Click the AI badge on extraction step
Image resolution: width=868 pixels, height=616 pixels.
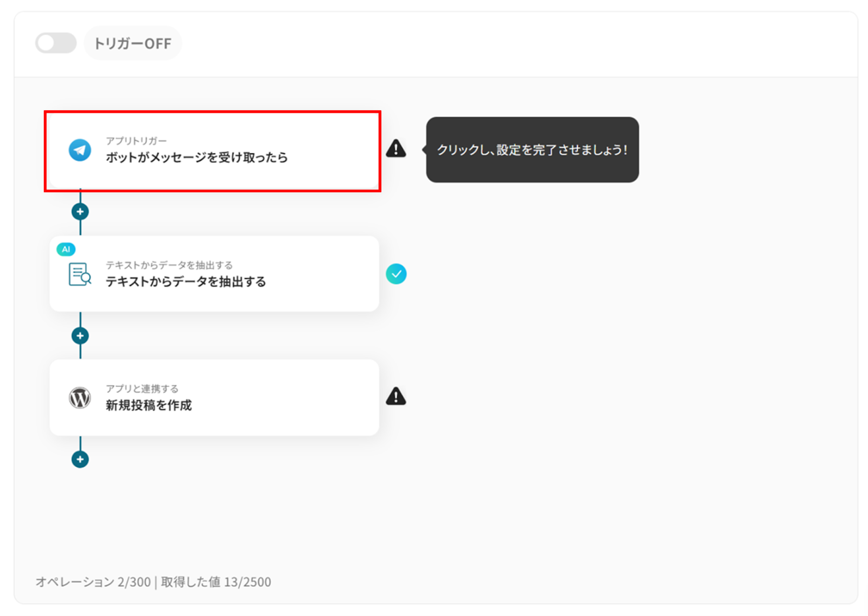(x=66, y=250)
